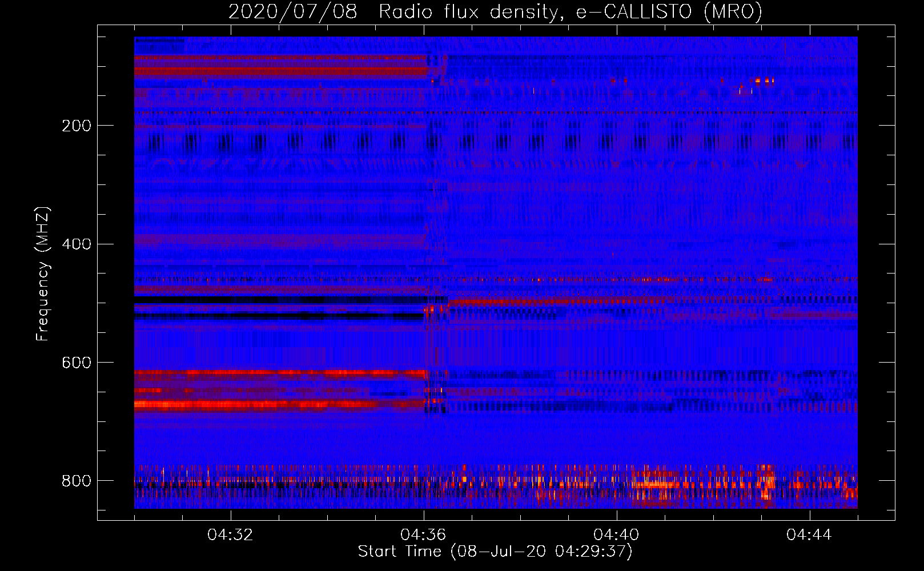The height and width of the screenshot is (571, 924).
Task: Click the 200 frequency tick label
Action: click(x=77, y=126)
